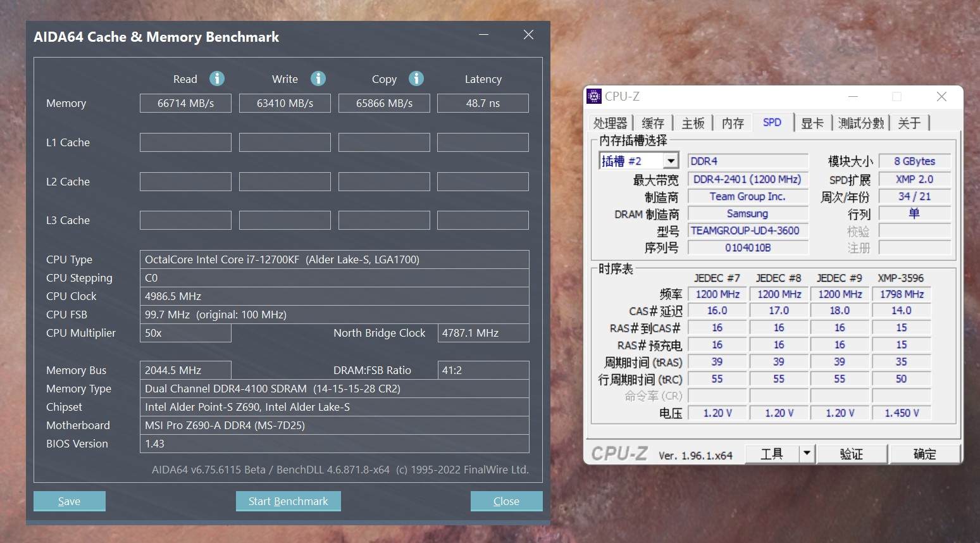The width and height of the screenshot is (980, 543).
Task: Click the Write info icon
Action: (x=318, y=78)
